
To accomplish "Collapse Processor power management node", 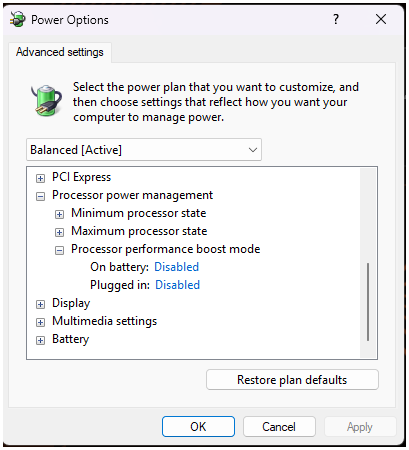I will pyautogui.click(x=40, y=196).
